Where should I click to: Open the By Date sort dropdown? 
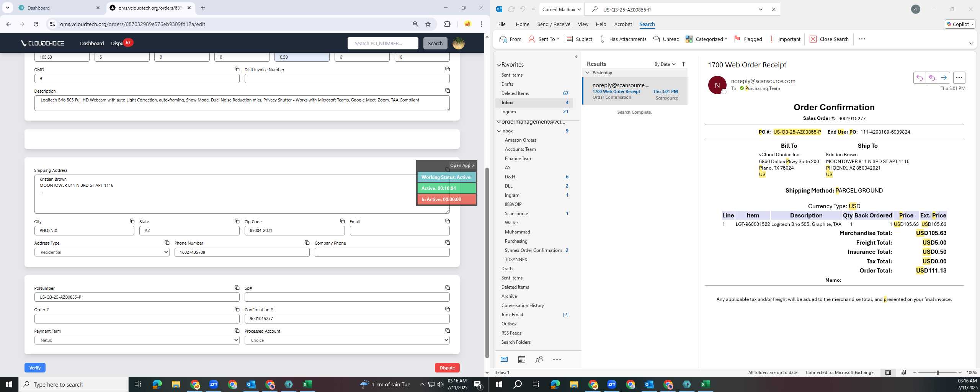pos(665,64)
